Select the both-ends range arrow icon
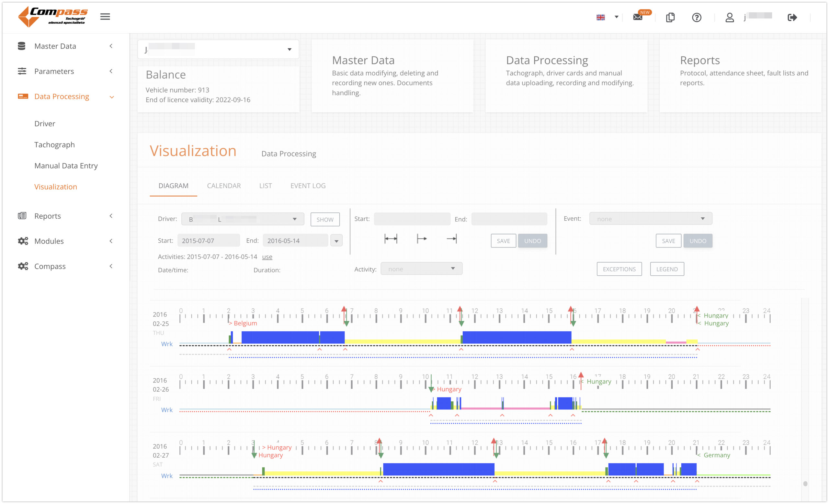 tap(391, 239)
